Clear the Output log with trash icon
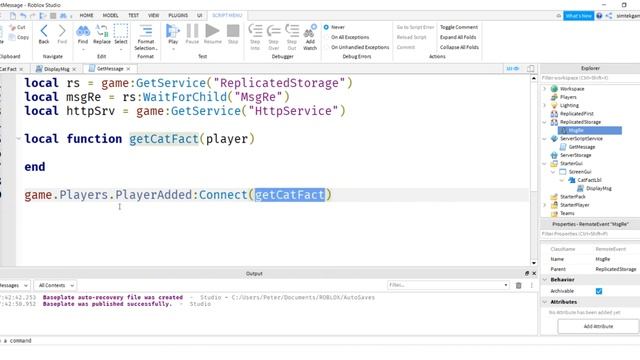Viewport: 640px width, 360px height. (518, 285)
